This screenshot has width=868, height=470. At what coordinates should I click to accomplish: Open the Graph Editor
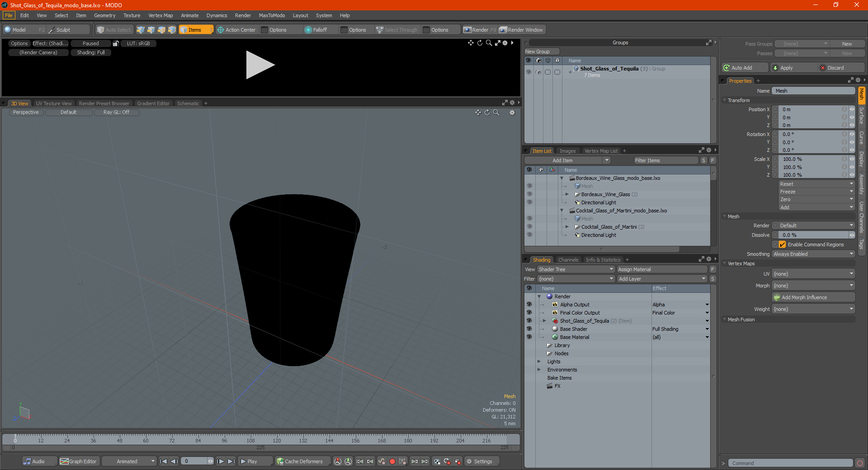point(78,461)
